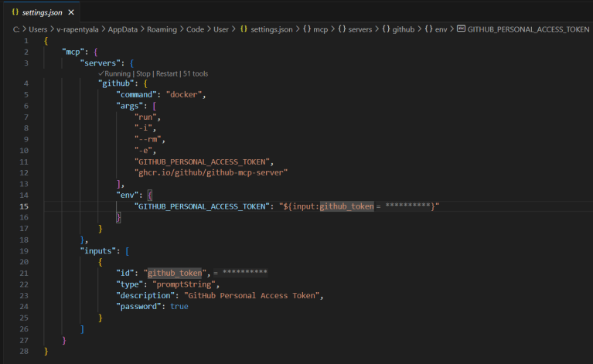Click the braces icon before servers in breadcrumbs
This screenshot has height=364, width=593.
pos(343,29)
